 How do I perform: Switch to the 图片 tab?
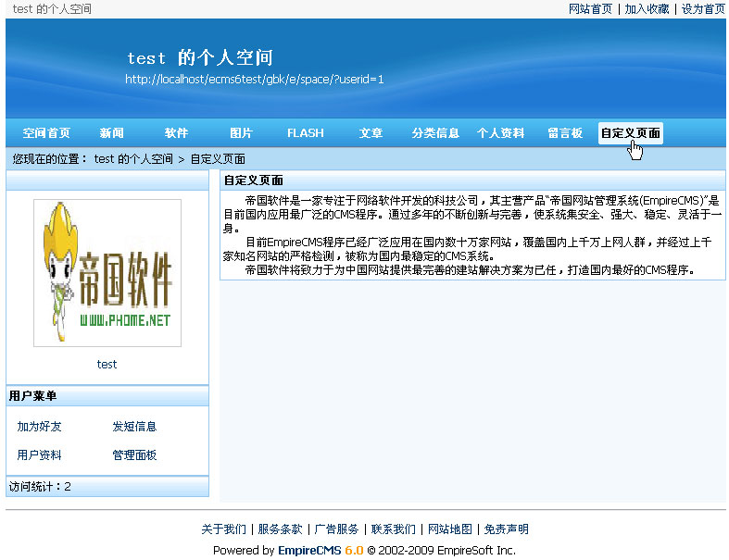pos(241,133)
